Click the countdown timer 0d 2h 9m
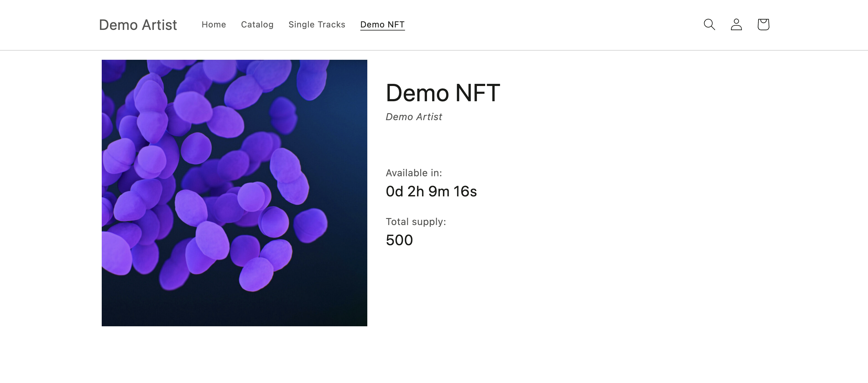 click(431, 191)
